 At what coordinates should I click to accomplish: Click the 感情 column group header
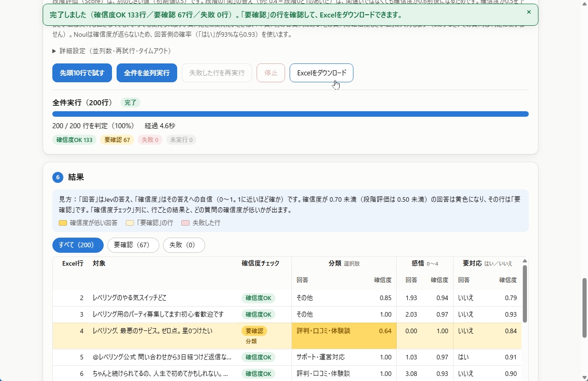[x=425, y=263]
